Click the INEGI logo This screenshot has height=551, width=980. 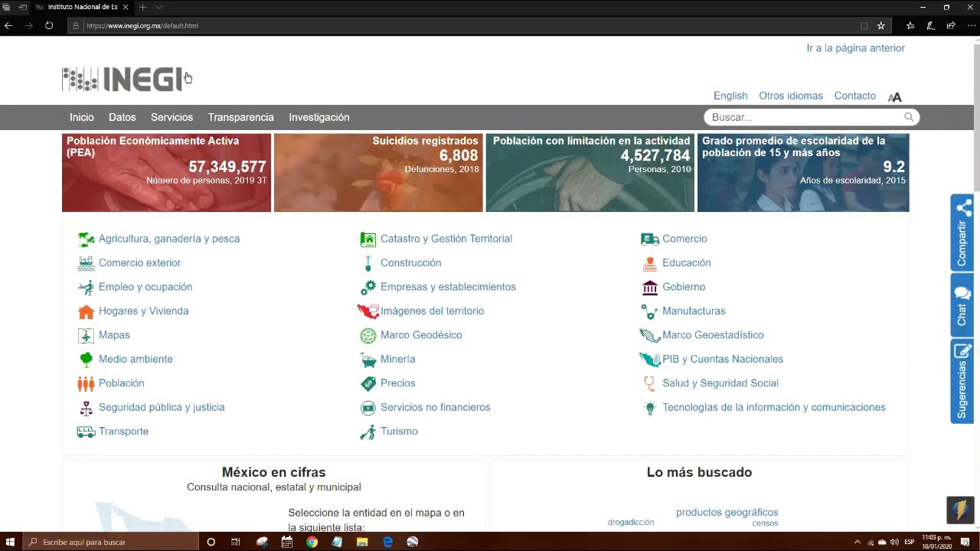tap(122, 79)
